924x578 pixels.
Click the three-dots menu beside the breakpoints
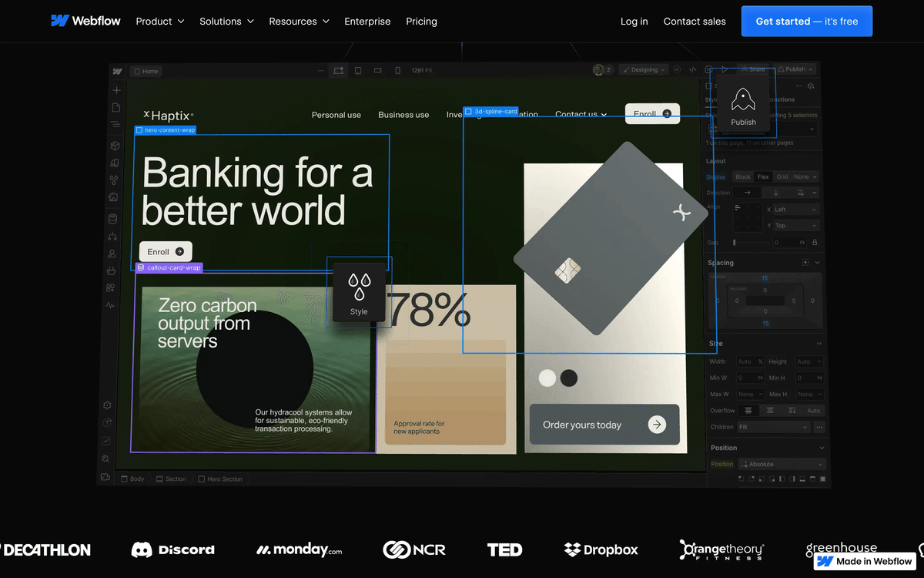(321, 70)
